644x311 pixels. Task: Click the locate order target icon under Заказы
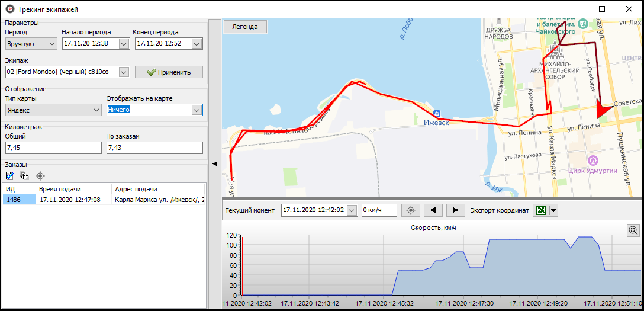(40, 176)
